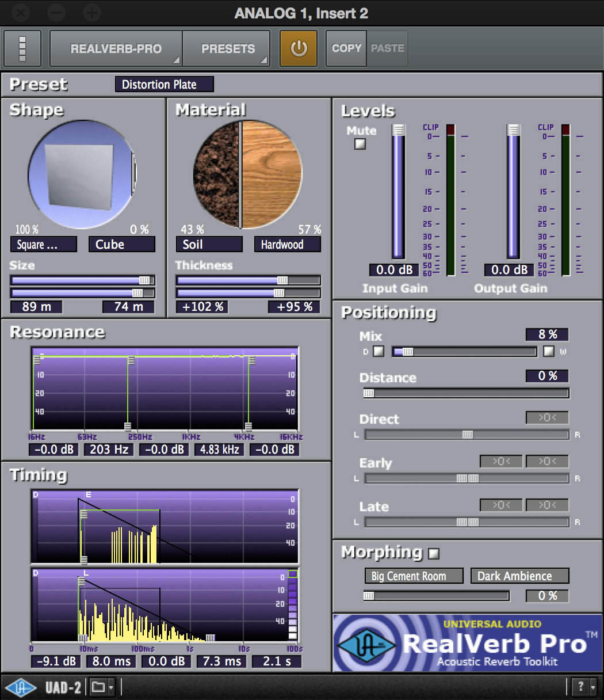
Task: Click the Timing 7.3 ms value
Action: 222,661
